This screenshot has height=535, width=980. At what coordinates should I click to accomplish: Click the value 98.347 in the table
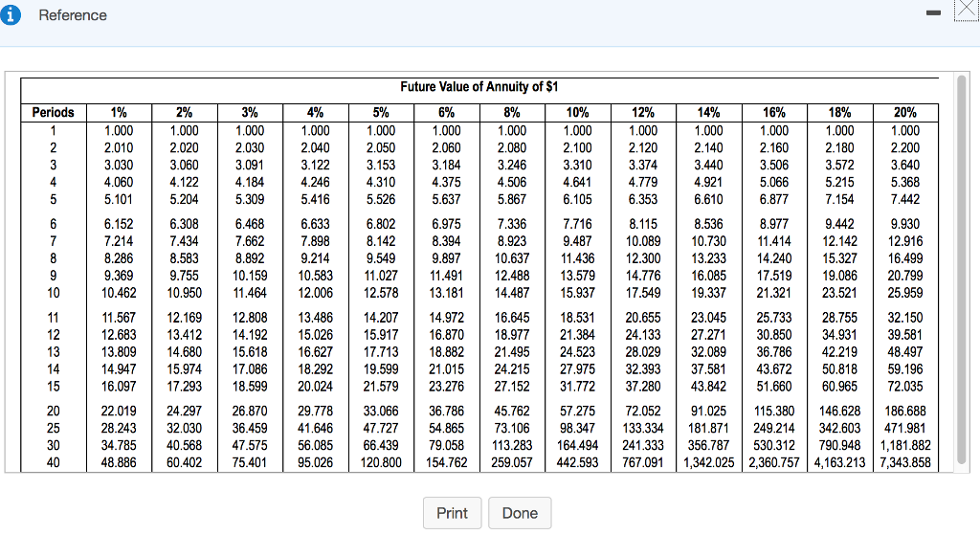coord(577,429)
